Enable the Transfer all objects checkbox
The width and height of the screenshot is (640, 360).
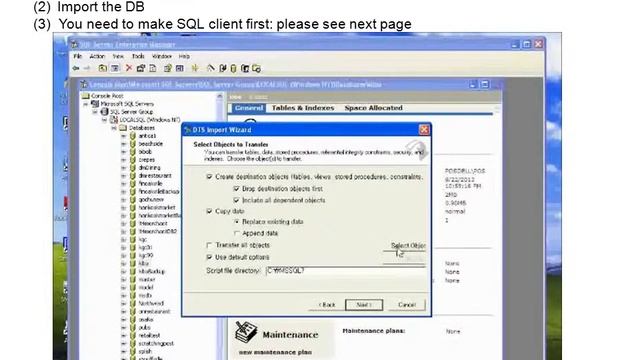(209, 245)
